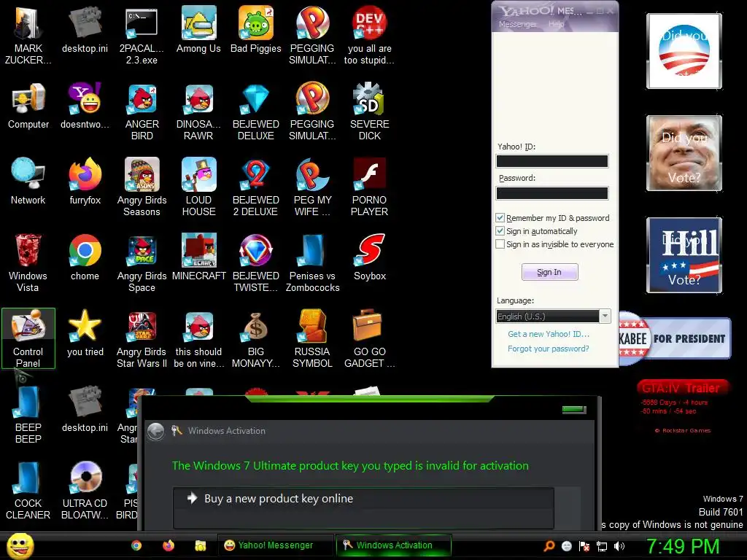Open the folder icon in taskbar
Screen dimensions: 747x560
click(201, 545)
